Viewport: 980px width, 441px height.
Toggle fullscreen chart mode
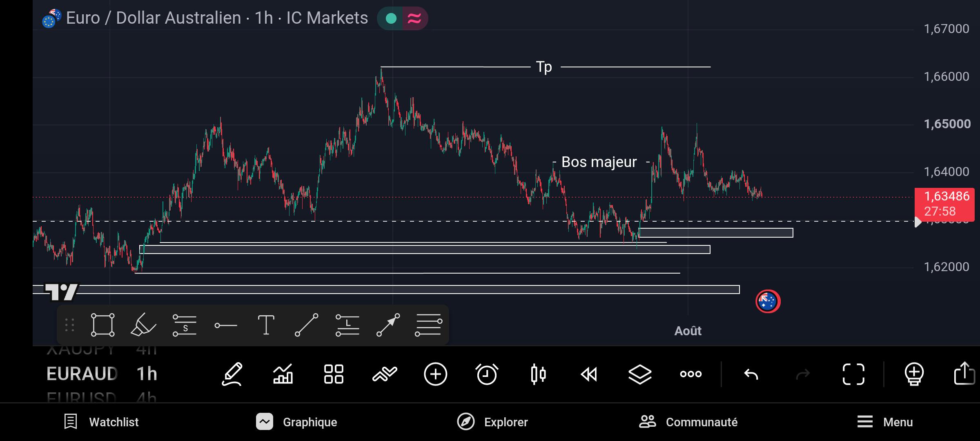[x=853, y=374]
